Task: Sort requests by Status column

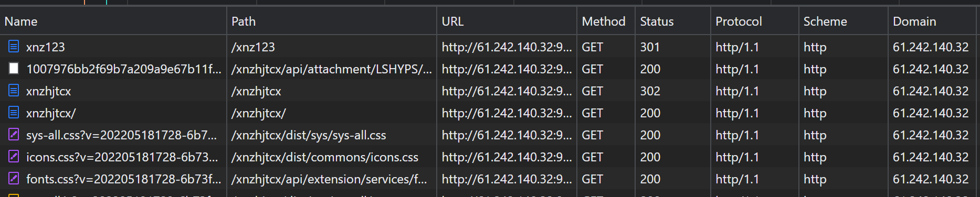Action: 657,21
